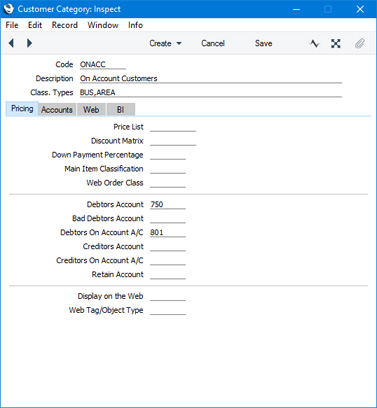Click the Cancel button

tap(213, 43)
